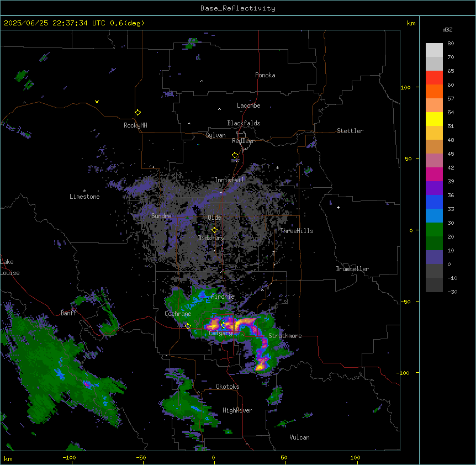Screen dimensions: 476x465
Task: Click the 80 value on the dBZ legend
Action: point(451,44)
